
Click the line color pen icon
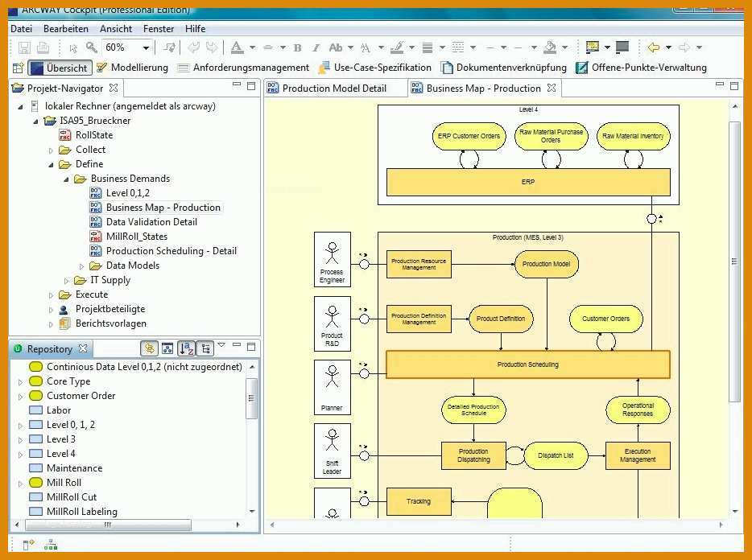coord(397,47)
